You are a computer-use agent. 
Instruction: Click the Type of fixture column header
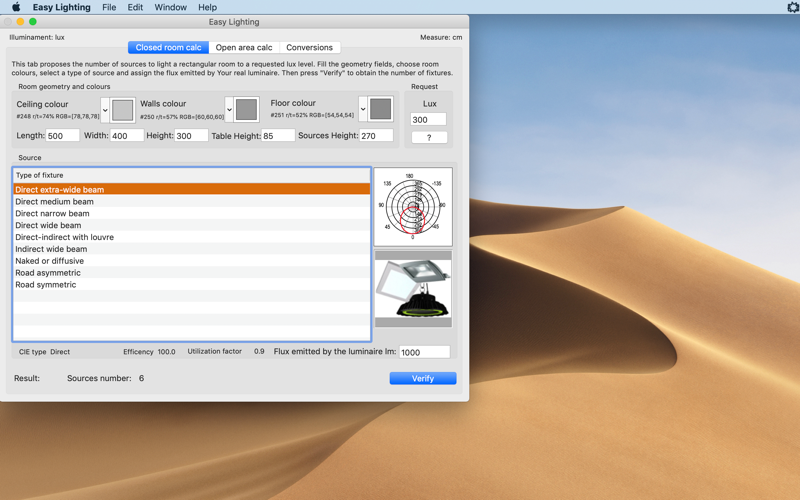point(191,175)
